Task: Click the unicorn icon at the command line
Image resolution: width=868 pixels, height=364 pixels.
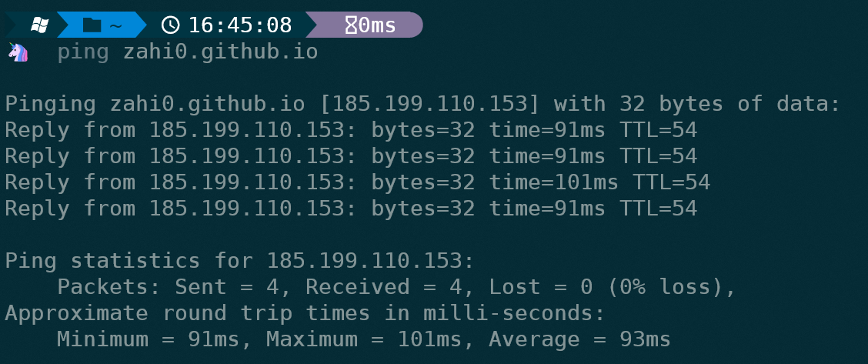Action: pos(18,52)
